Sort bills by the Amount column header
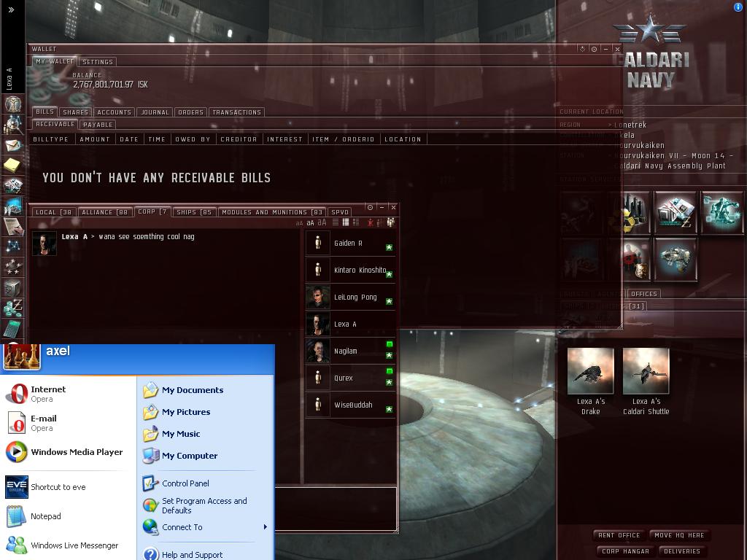The width and height of the screenshot is (747, 560). 95,139
